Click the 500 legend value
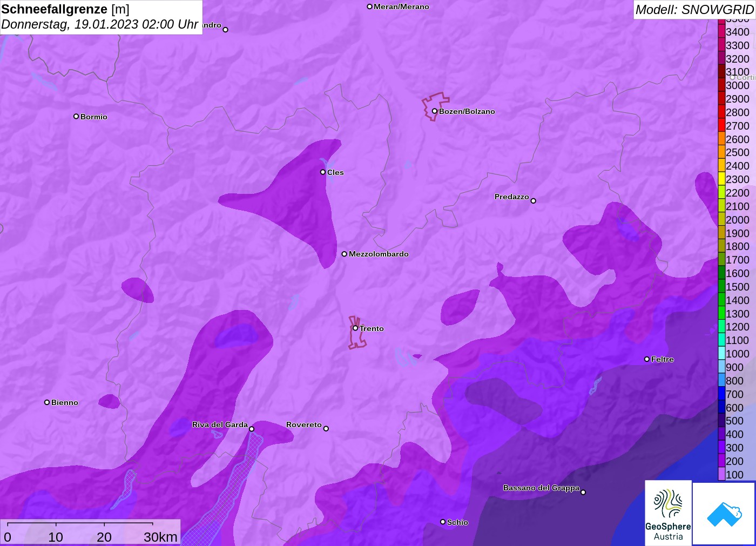This screenshot has height=546, width=756. pyautogui.click(x=734, y=421)
